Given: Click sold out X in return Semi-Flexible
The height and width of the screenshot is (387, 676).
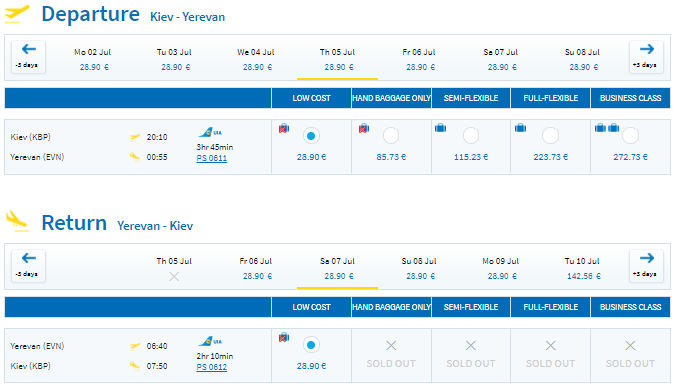Looking at the screenshot, I should coord(471,345).
